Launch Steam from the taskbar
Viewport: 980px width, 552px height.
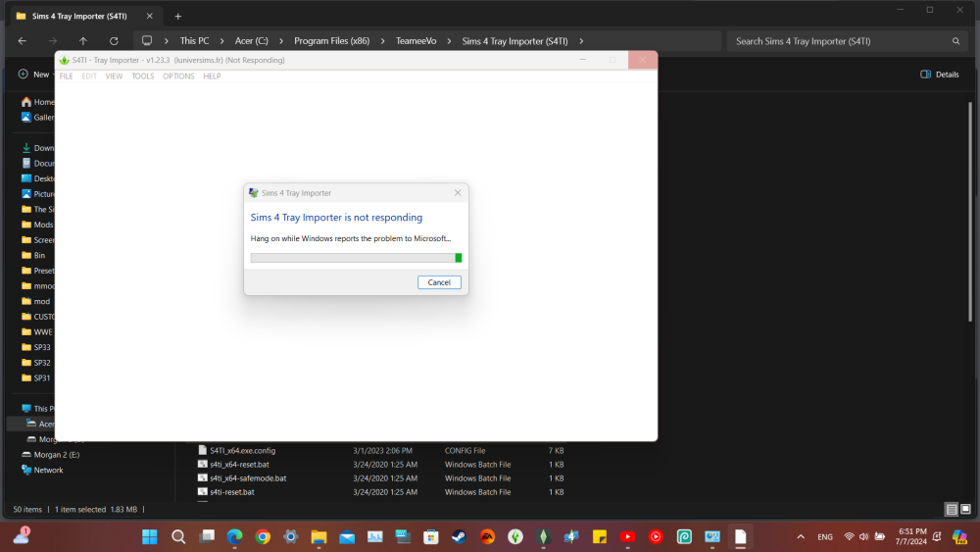[459, 536]
